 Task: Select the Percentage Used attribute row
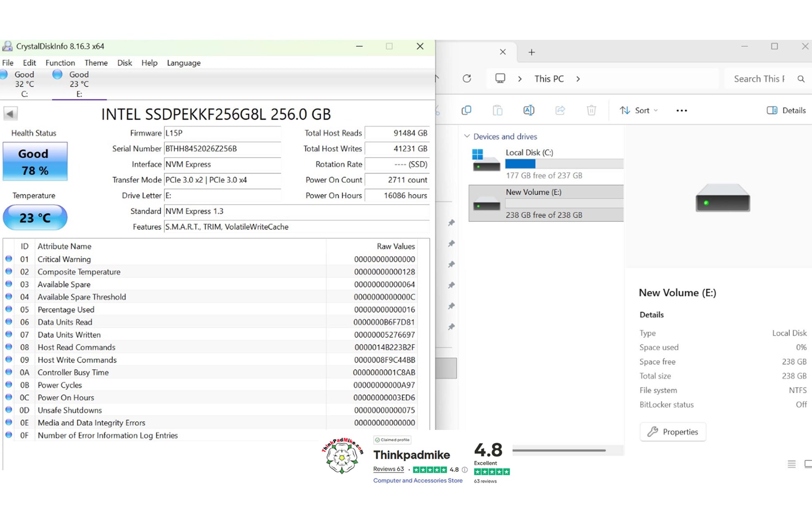[211, 309]
